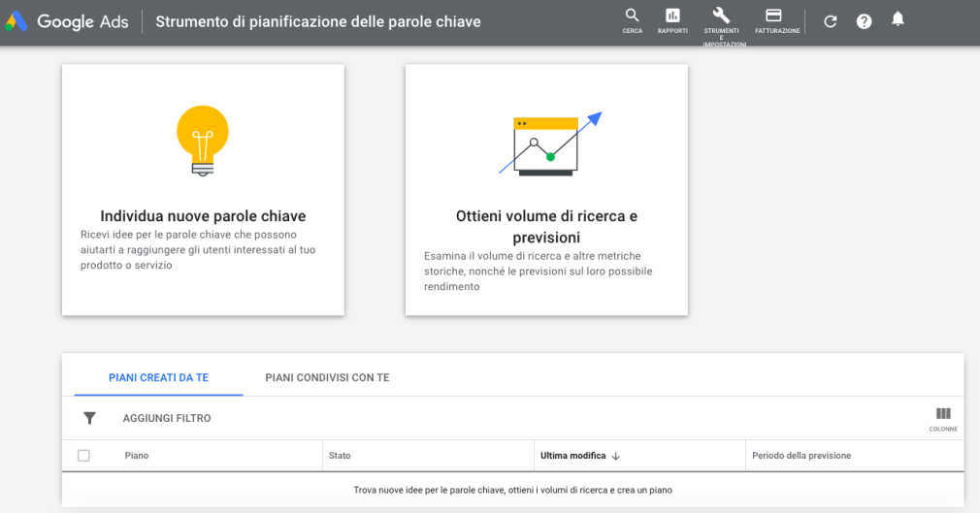Click Aggiungi filtro text
This screenshot has width=980, height=513.
click(167, 418)
